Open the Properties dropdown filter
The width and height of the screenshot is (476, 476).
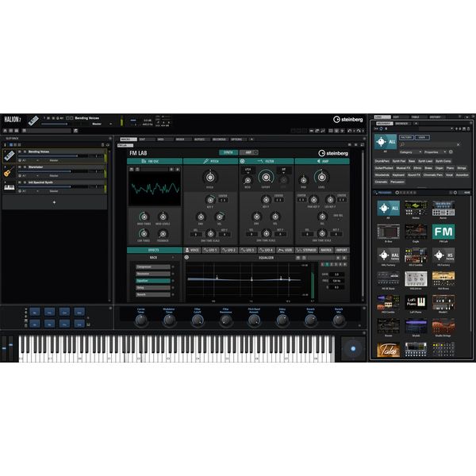pos(433,151)
